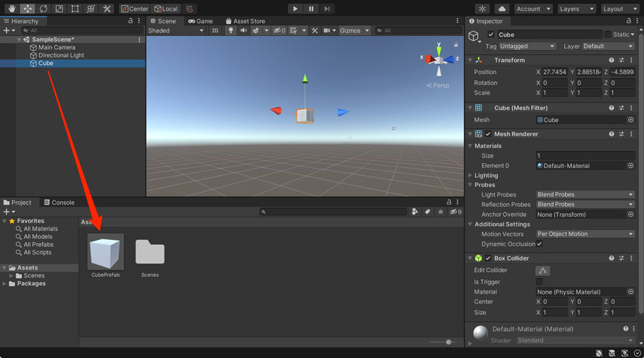The width and height of the screenshot is (644, 358).
Task: Expand the Lighting section
Action: click(x=470, y=175)
